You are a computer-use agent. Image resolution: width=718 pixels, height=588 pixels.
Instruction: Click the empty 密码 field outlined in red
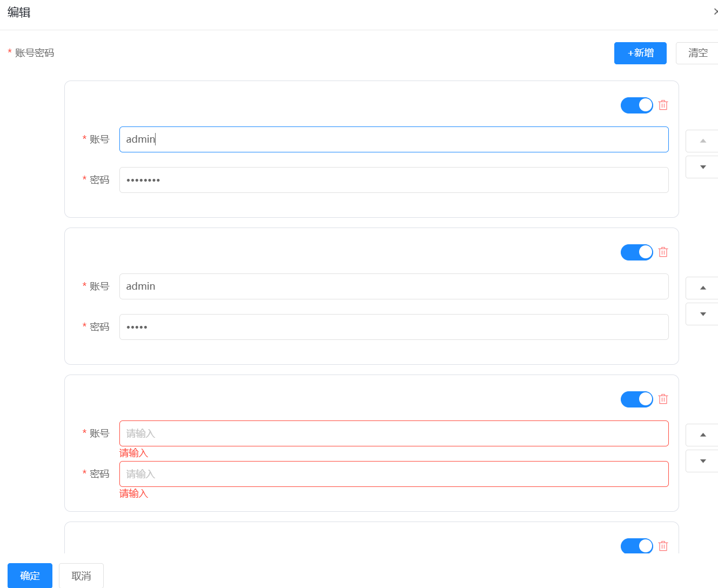(x=394, y=474)
